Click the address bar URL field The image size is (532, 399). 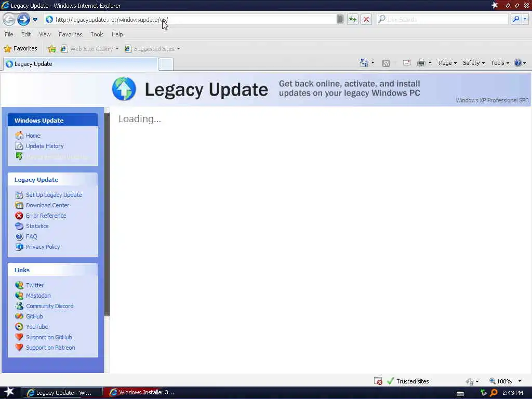click(x=190, y=19)
